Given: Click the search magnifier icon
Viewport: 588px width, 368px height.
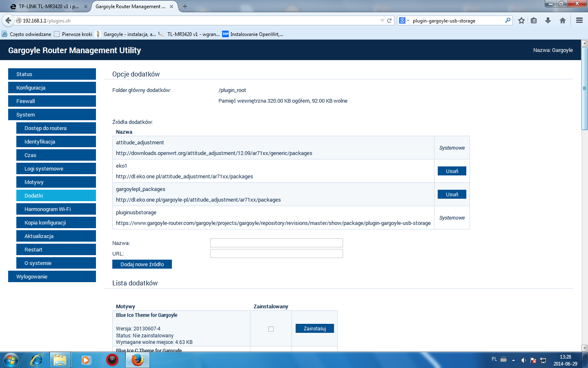Looking at the screenshot, I should pyautogui.click(x=508, y=20).
